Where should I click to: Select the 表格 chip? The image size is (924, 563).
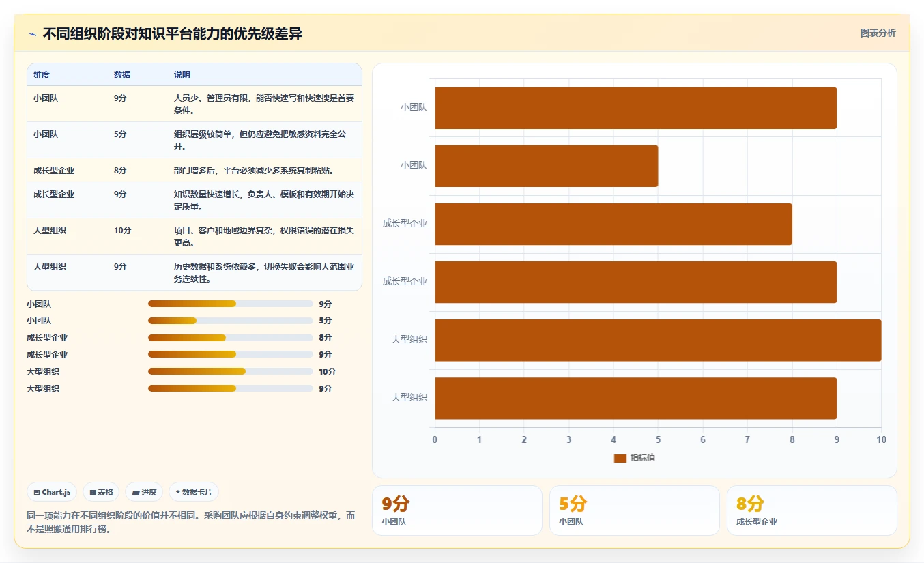101,492
